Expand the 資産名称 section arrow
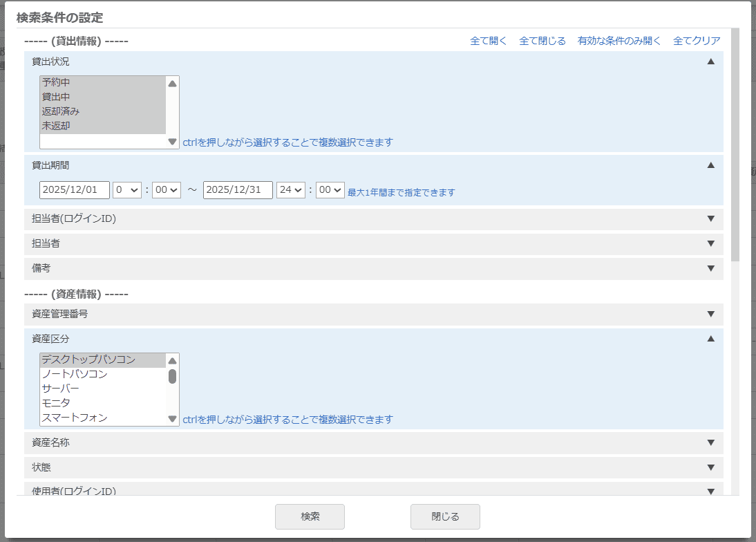This screenshot has height=542, width=756. pos(710,442)
